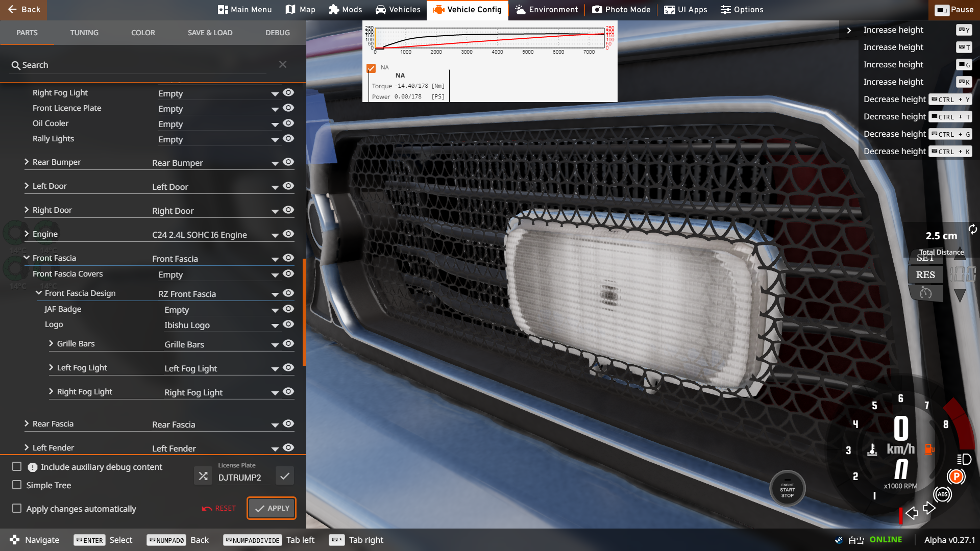980x551 pixels.
Task: Toggle Apply changes automatically checkbox
Action: (x=17, y=509)
